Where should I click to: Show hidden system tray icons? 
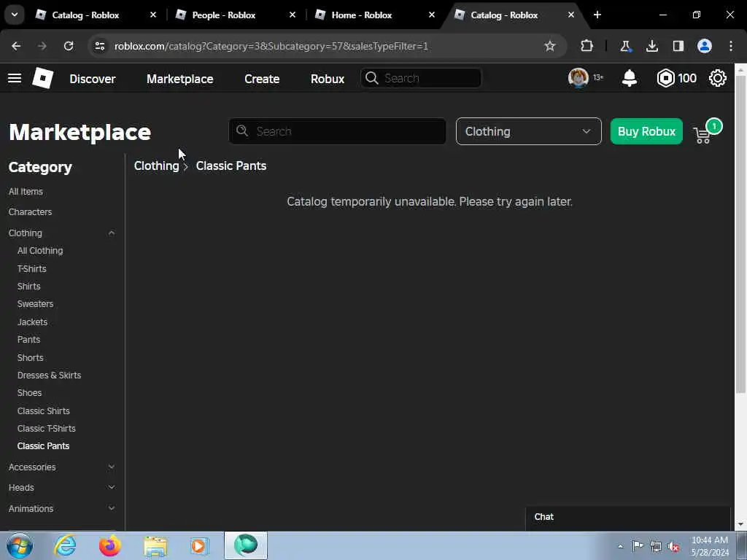click(x=620, y=547)
